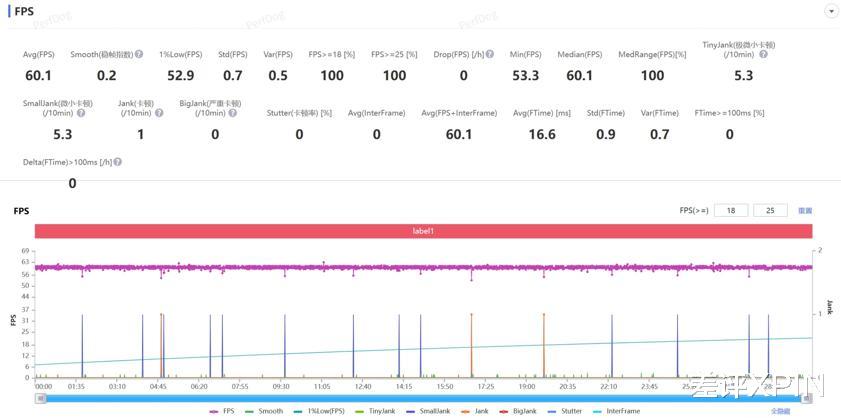This screenshot has height=418, width=841.
Task: Hide the Smooth series in the legend
Action: click(x=263, y=411)
